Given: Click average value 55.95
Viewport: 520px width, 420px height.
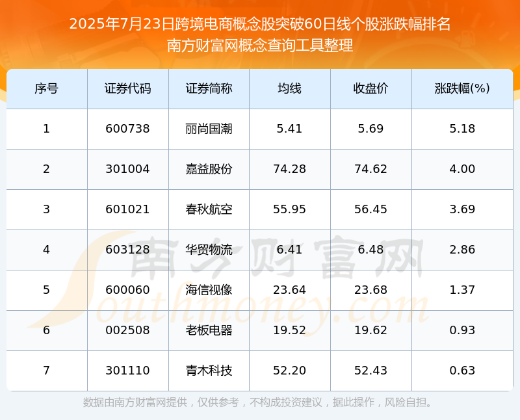Looking at the screenshot, I should pyautogui.click(x=289, y=209).
